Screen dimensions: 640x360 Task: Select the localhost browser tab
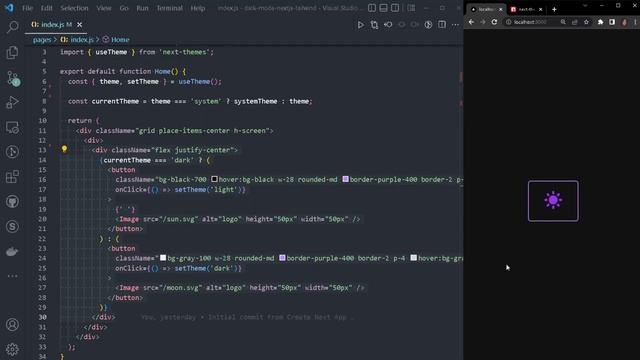485,9
